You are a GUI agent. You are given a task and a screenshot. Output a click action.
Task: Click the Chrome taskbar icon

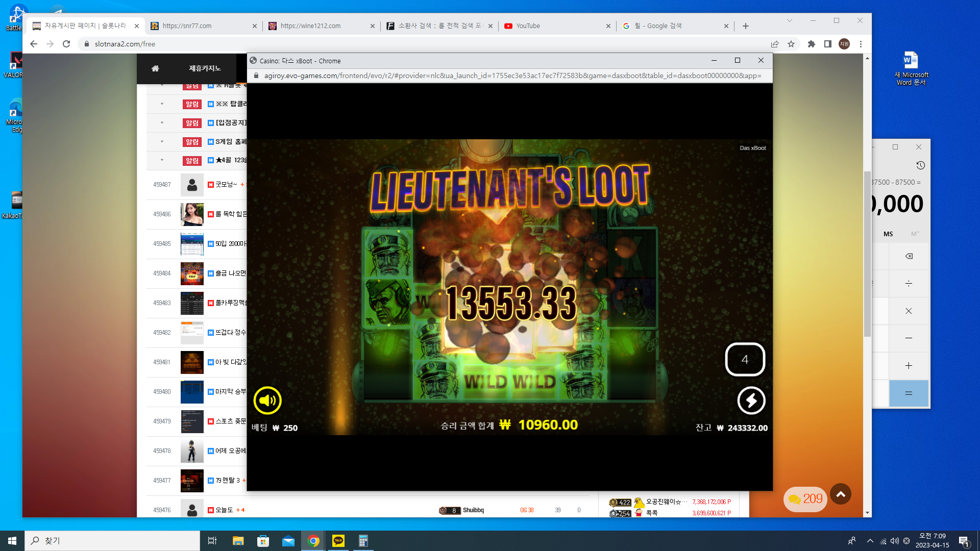tap(313, 541)
